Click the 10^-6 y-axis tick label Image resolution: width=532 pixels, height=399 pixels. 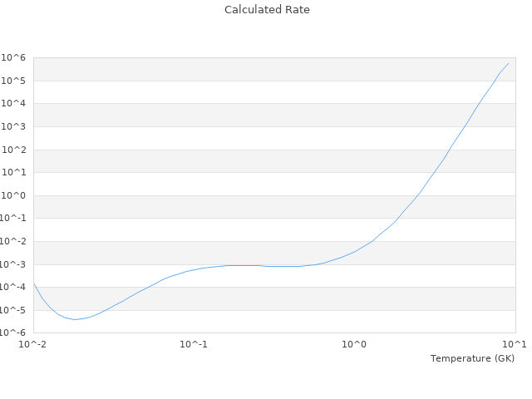14,332
